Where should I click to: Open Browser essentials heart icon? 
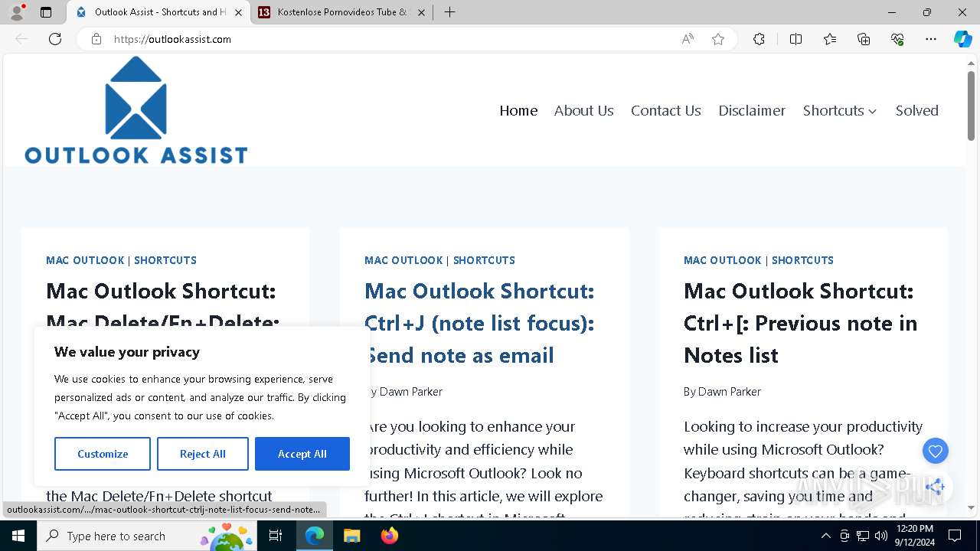coord(897,39)
